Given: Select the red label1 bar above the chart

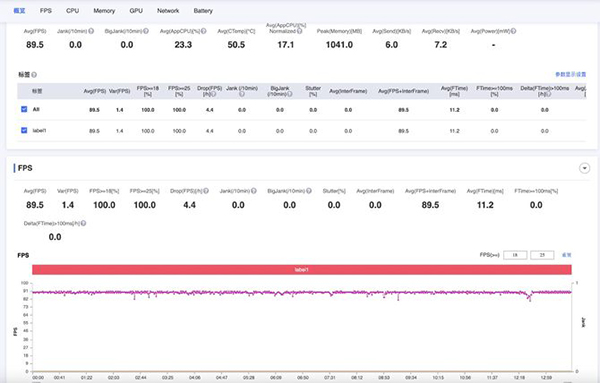Looking at the screenshot, I should pyautogui.click(x=302, y=270).
